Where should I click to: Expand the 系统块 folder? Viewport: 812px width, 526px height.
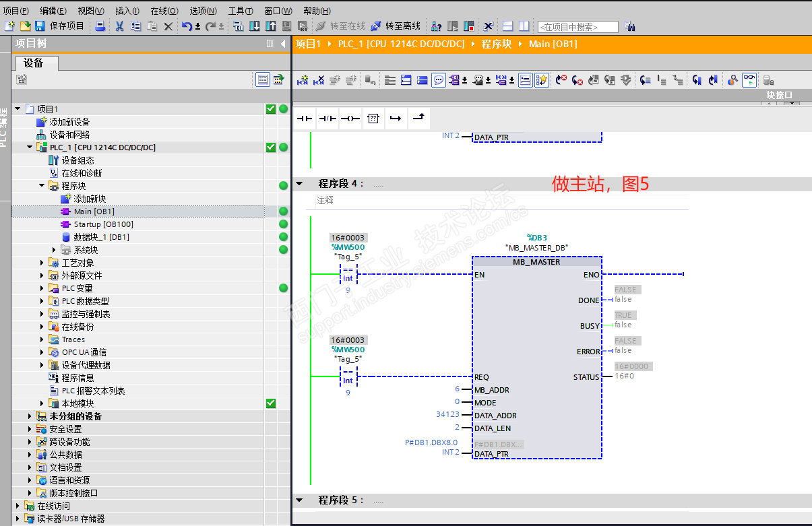55,250
